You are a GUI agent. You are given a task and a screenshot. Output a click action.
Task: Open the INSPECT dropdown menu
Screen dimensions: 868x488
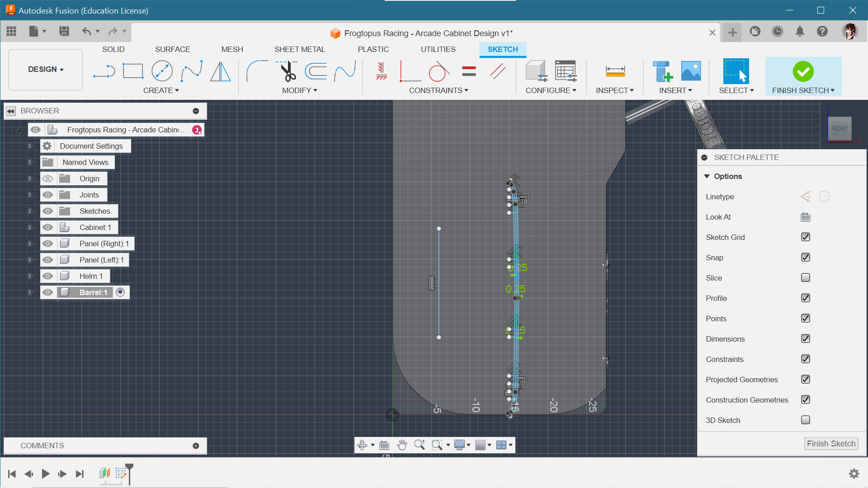614,90
